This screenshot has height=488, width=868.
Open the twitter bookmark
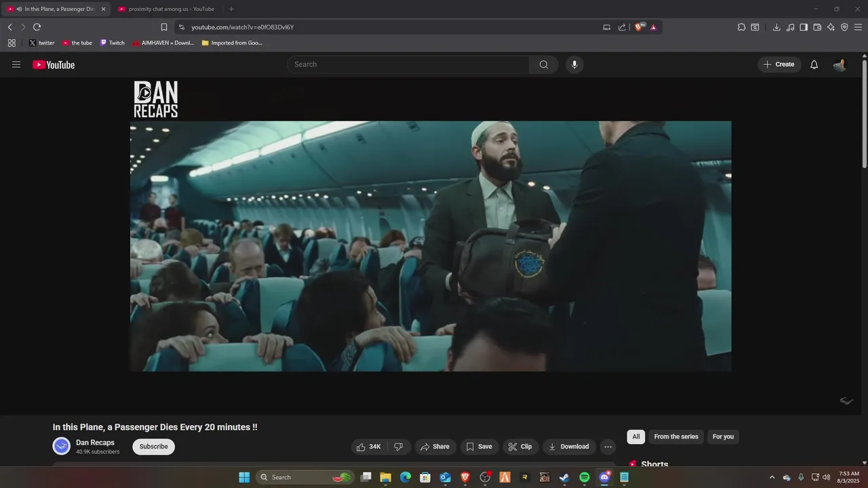pyautogui.click(x=41, y=43)
